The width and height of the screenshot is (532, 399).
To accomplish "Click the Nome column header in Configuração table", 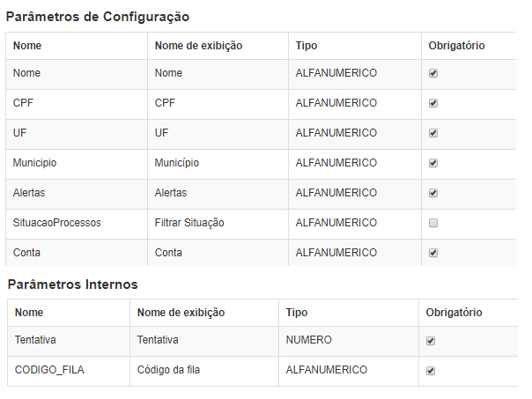I will (x=27, y=46).
